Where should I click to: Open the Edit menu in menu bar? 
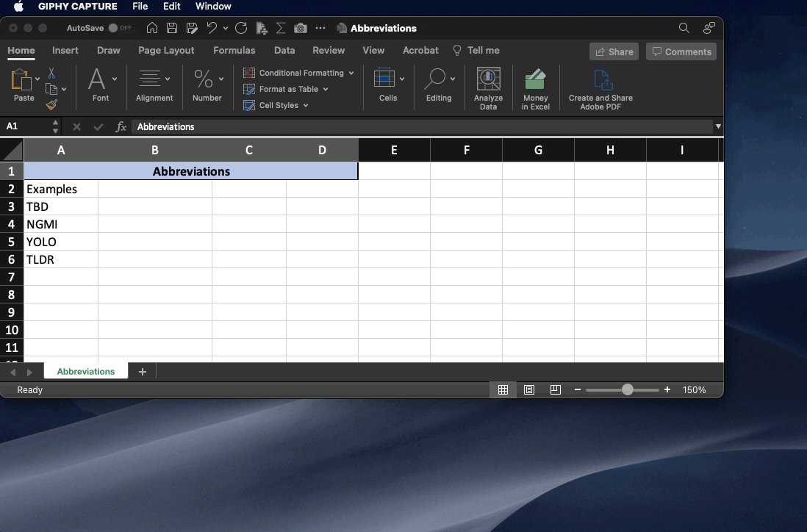pos(171,6)
